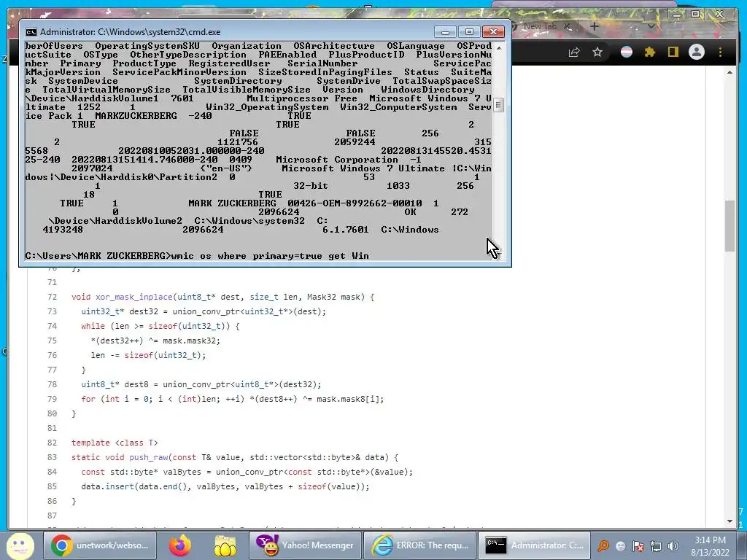Open the folder icon in the taskbar
The height and width of the screenshot is (560, 747).
pos(225,545)
